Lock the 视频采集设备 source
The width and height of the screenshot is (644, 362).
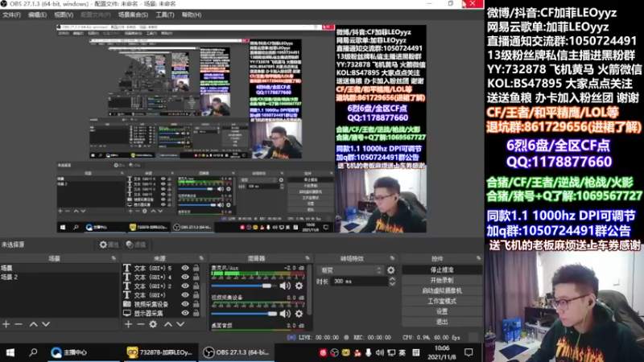point(196,304)
